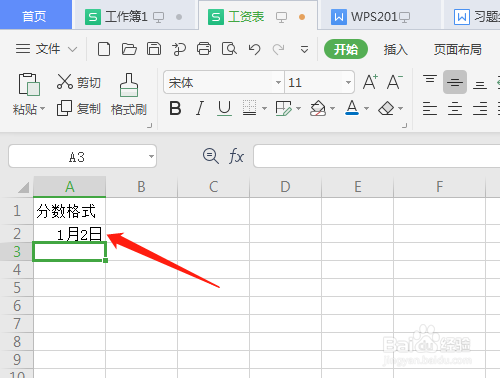Set vertical middle alignment
The width and height of the screenshot is (500, 378).
[x=455, y=82]
